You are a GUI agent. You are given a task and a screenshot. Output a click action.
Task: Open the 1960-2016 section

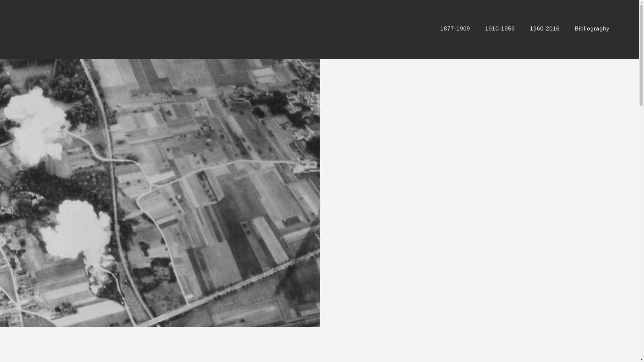(544, 29)
